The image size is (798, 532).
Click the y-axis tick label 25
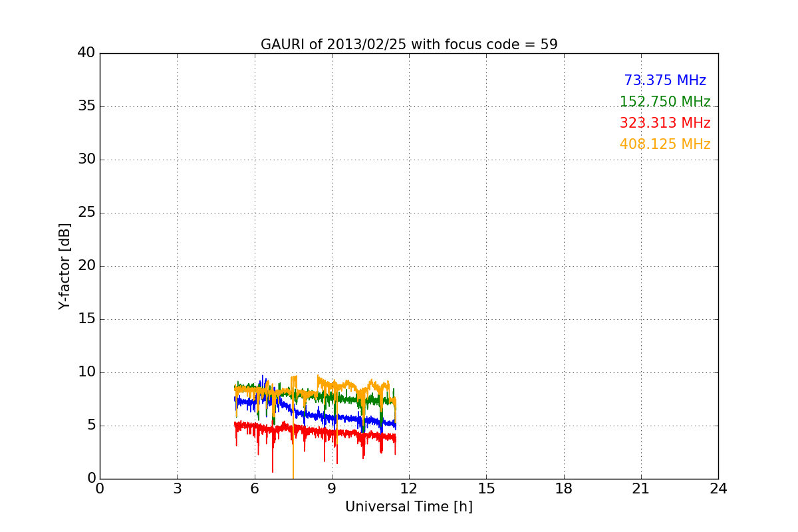coord(86,213)
